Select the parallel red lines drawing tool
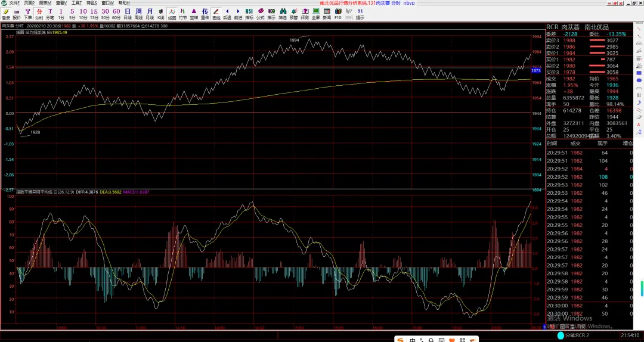This screenshot has width=644, height=342. tap(639, 110)
